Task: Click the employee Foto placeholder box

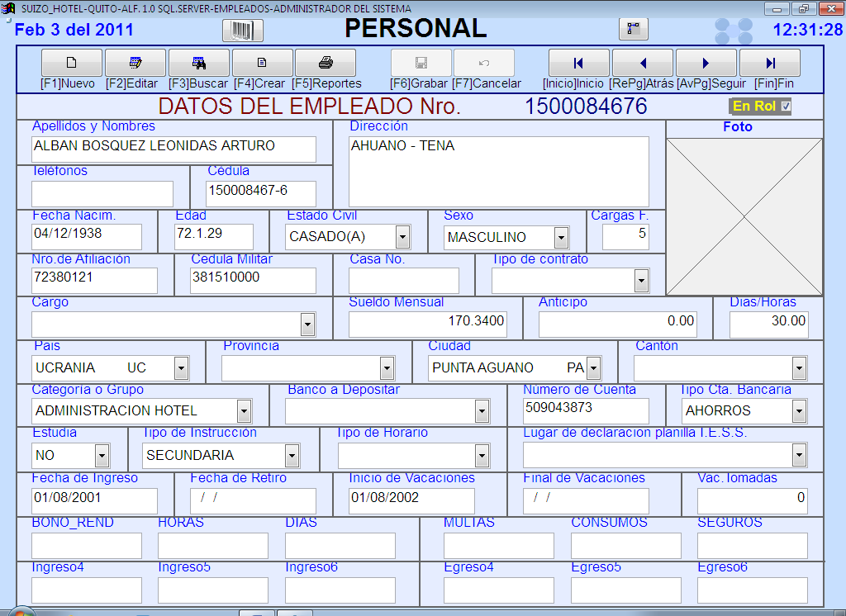Action: (744, 216)
